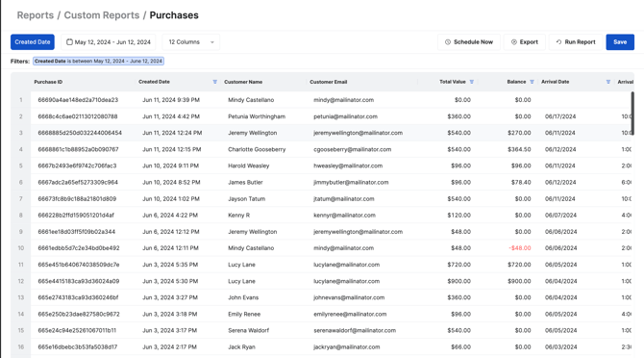The image size is (644, 358).
Task: Click total value $66.00 cell
Action: [x=460, y=346]
